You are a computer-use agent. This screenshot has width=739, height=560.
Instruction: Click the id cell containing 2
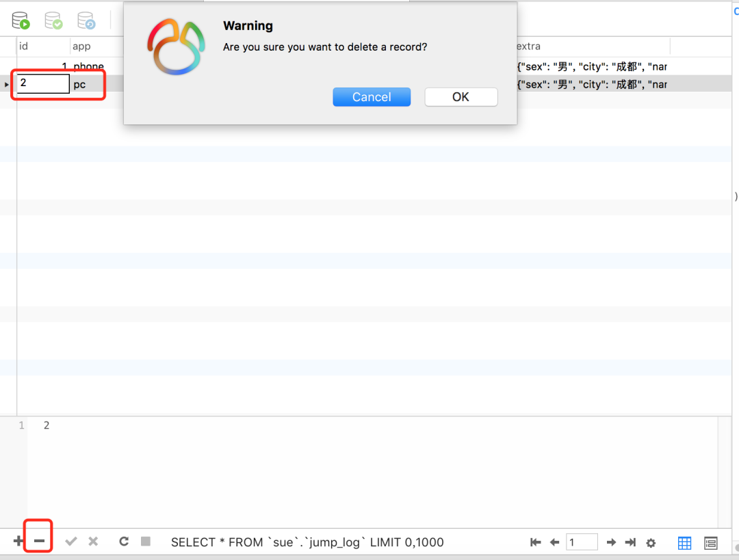(x=43, y=83)
